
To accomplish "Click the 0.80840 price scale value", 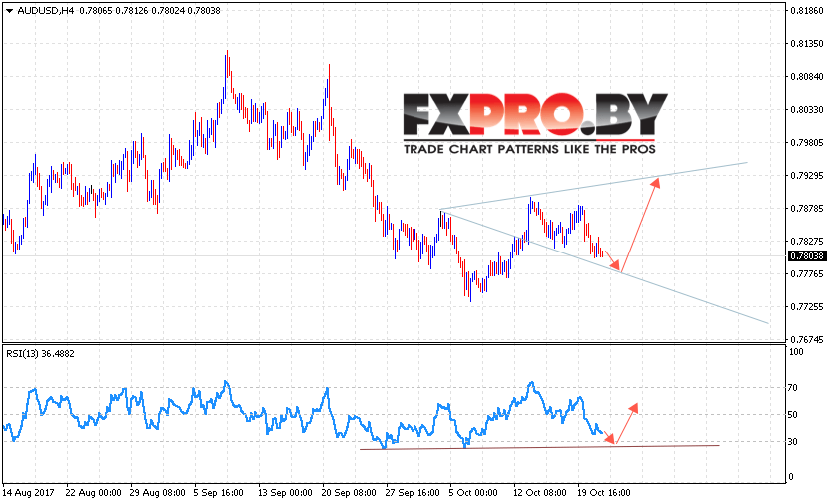I will click(806, 77).
